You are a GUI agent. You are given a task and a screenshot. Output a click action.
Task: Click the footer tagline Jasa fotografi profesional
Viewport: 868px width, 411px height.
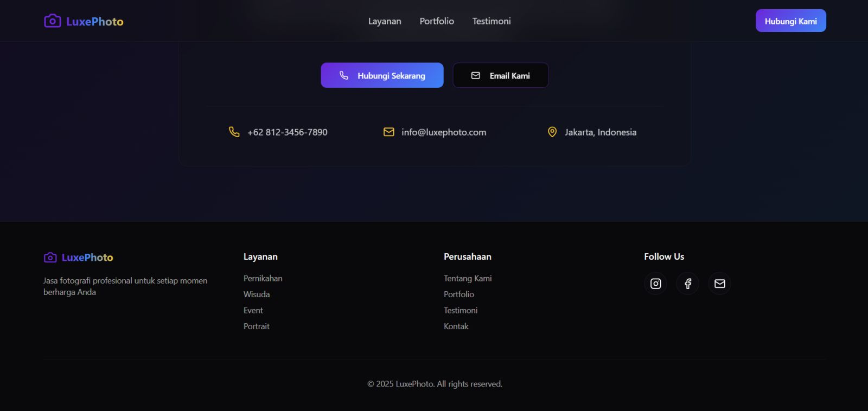point(125,286)
